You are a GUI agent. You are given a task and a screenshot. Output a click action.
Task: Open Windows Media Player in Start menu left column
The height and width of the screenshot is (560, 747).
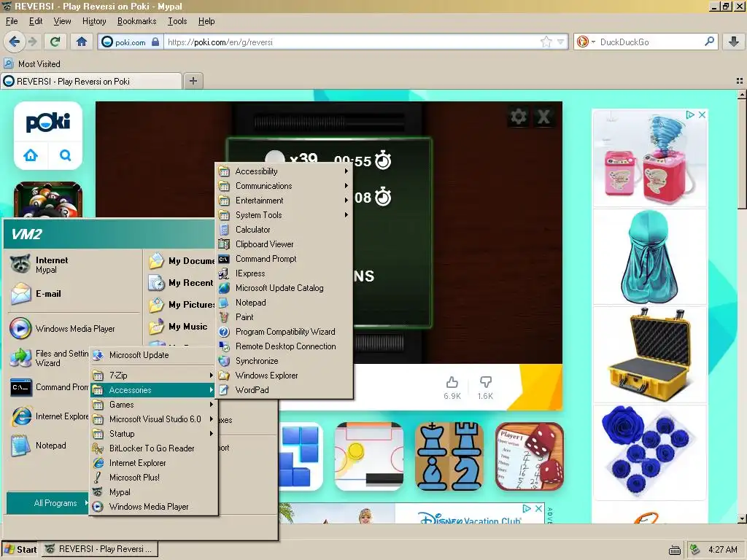coord(73,329)
